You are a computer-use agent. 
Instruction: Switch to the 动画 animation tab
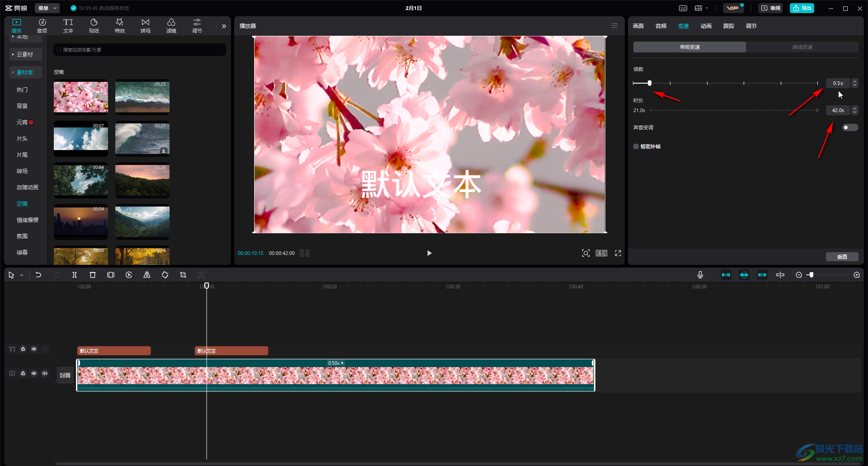(706, 26)
